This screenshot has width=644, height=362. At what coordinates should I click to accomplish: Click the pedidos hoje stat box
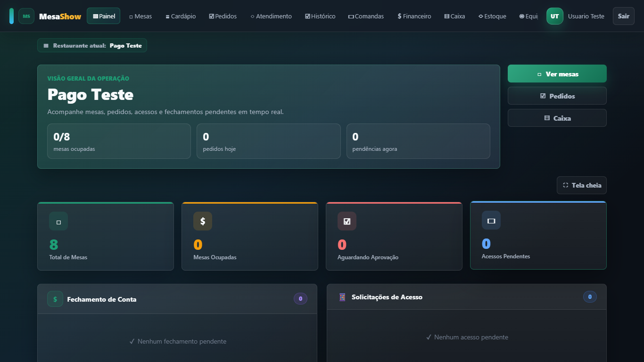(x=269, y=141)
